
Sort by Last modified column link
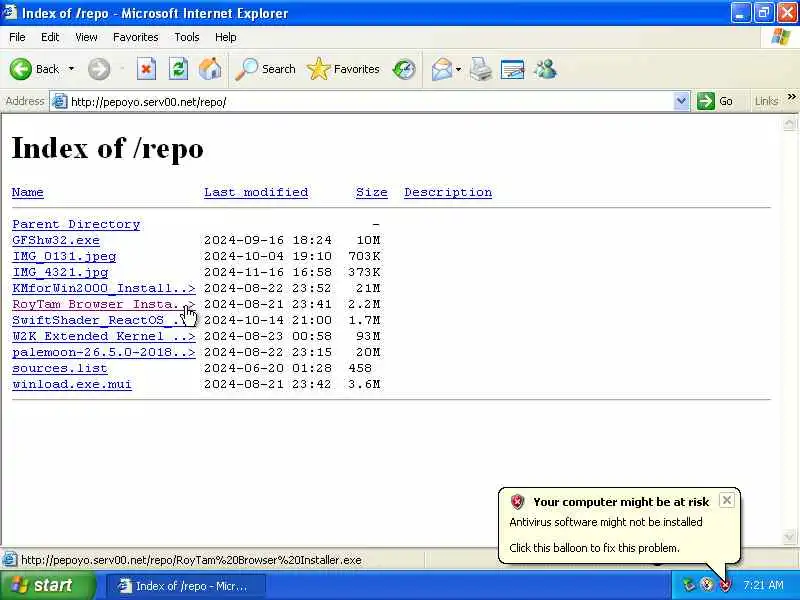click(256, 192)
